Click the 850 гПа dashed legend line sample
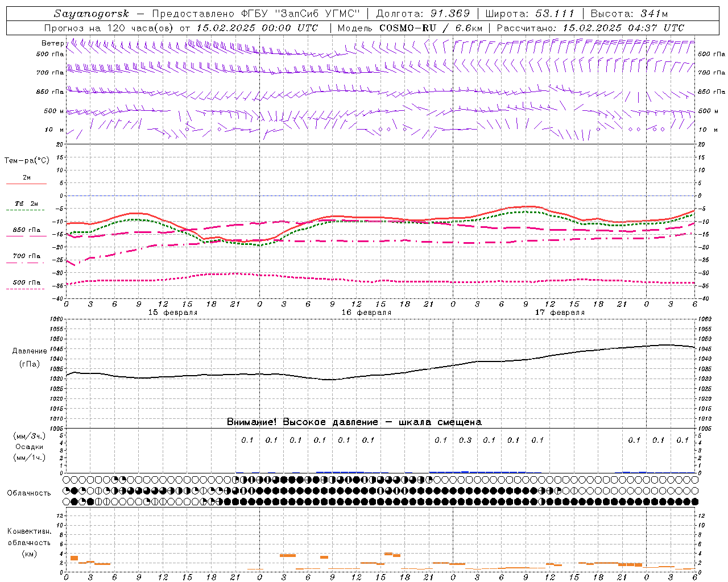 [26, 235]
